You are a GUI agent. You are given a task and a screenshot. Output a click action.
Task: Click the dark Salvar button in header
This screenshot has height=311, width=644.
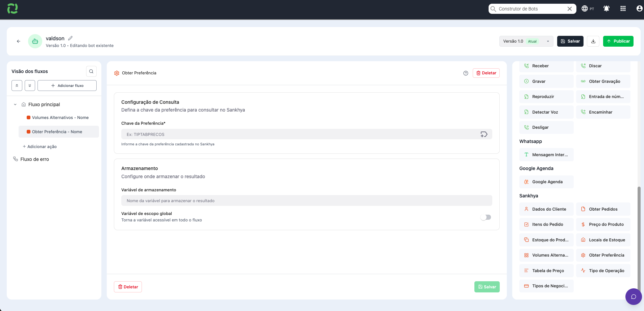[x=570, y=41]
